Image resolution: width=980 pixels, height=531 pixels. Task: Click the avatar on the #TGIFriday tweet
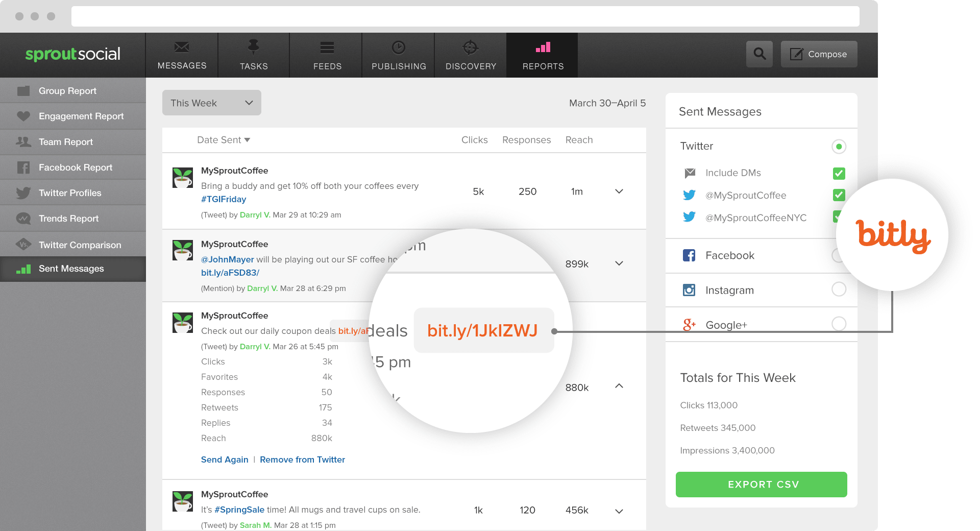click(183, 178)
